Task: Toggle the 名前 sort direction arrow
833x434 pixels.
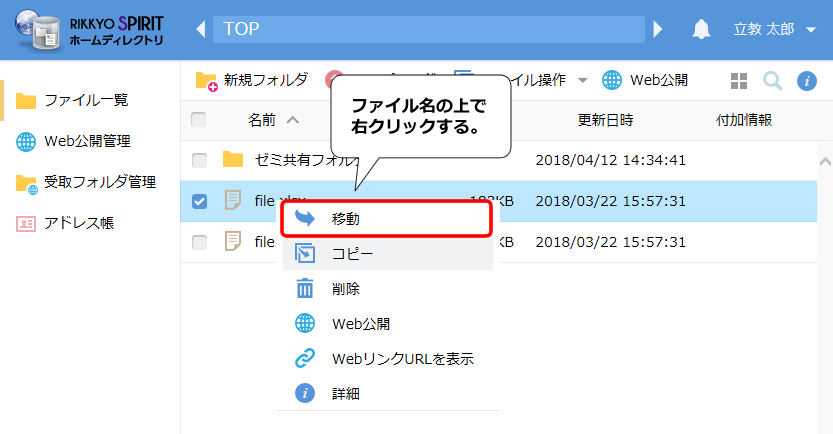Action: click(293, 120)
